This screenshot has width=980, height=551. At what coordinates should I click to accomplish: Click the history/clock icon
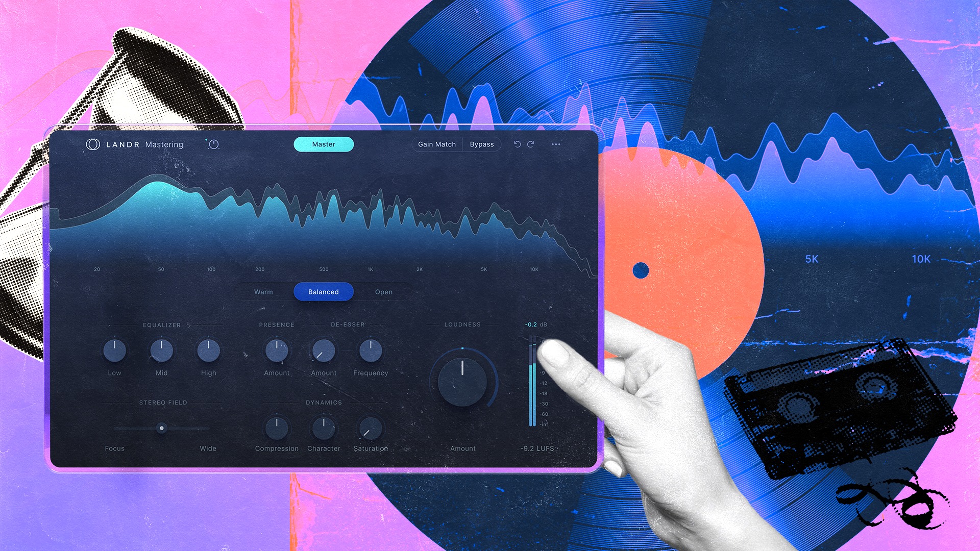(213, 145)
